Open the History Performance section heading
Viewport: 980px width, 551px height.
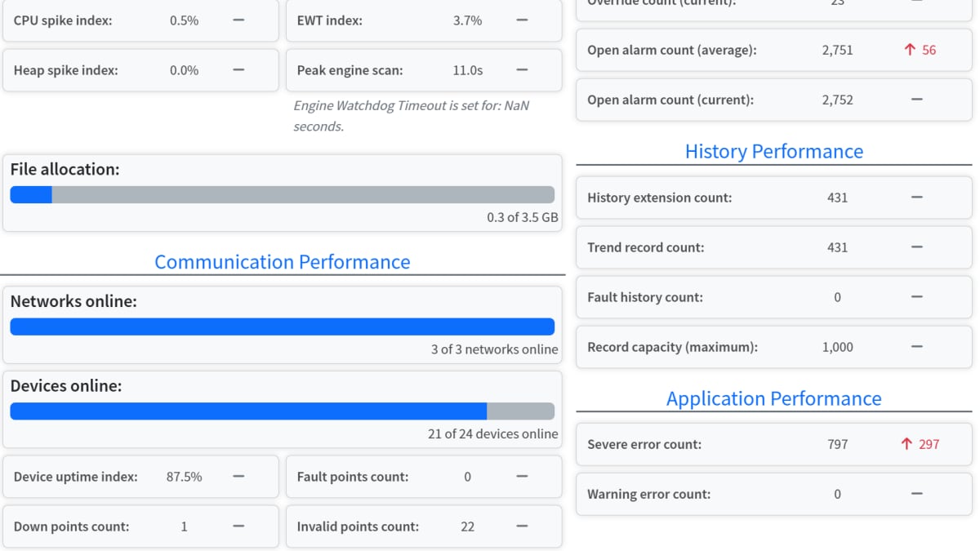773,151
